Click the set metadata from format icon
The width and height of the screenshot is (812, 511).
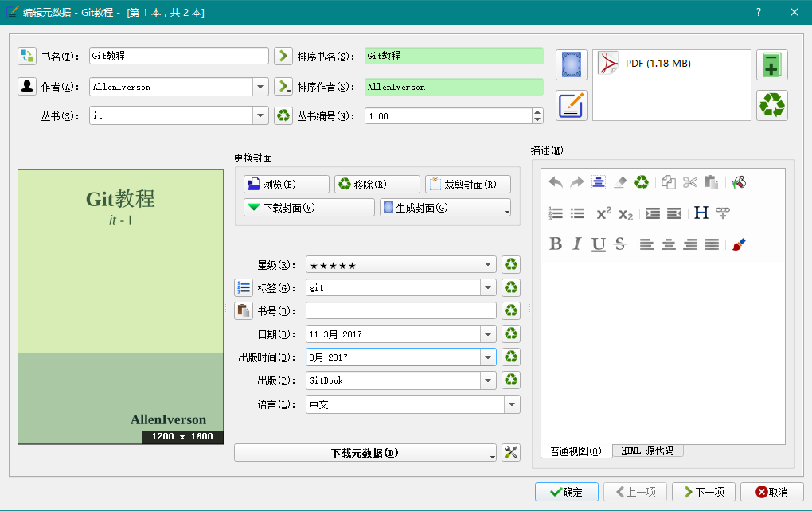click(572, 105)
